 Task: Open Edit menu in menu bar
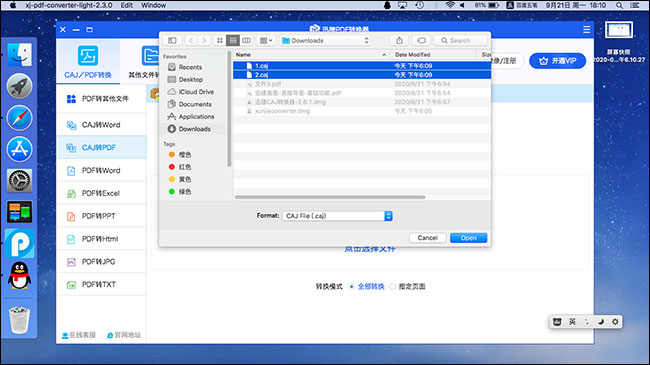pos(126,5)
